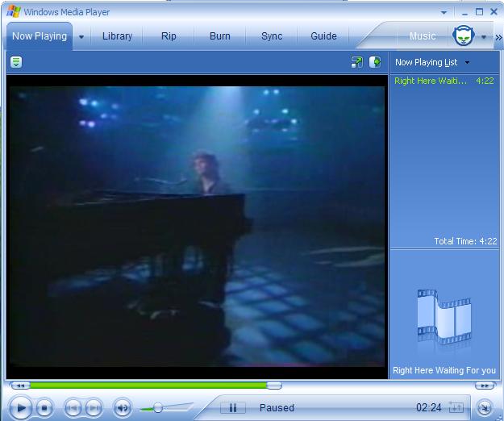Image resolution: width=504 pixels, height=421 pixels.
Task: Go to the Guide tab
Action: (x=323, y=36)
